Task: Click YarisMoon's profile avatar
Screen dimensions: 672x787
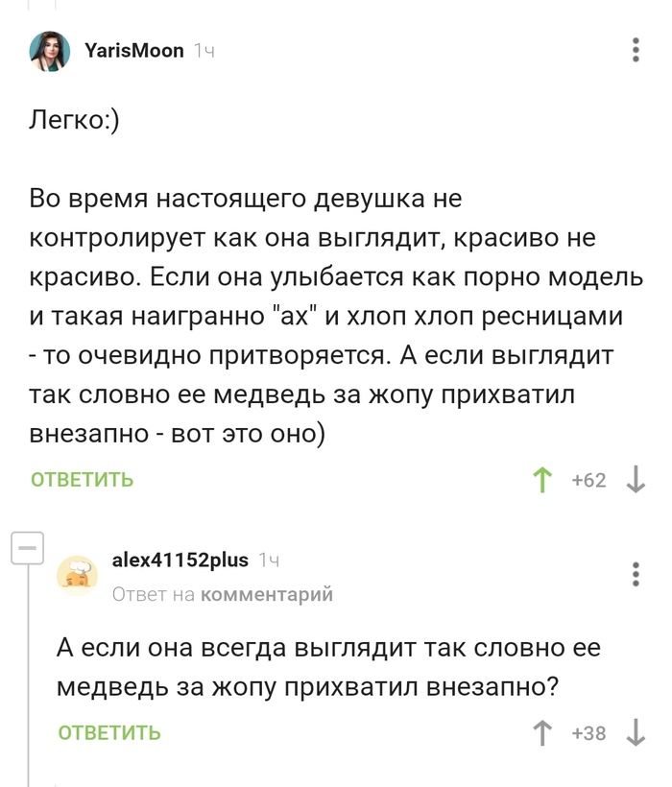Action: point(50,50)
